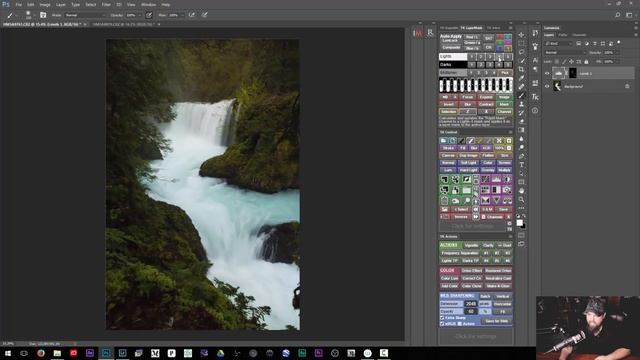Open Photoshop from the Windows taskbar
This screenshot has height=360, width=640.
106,353
